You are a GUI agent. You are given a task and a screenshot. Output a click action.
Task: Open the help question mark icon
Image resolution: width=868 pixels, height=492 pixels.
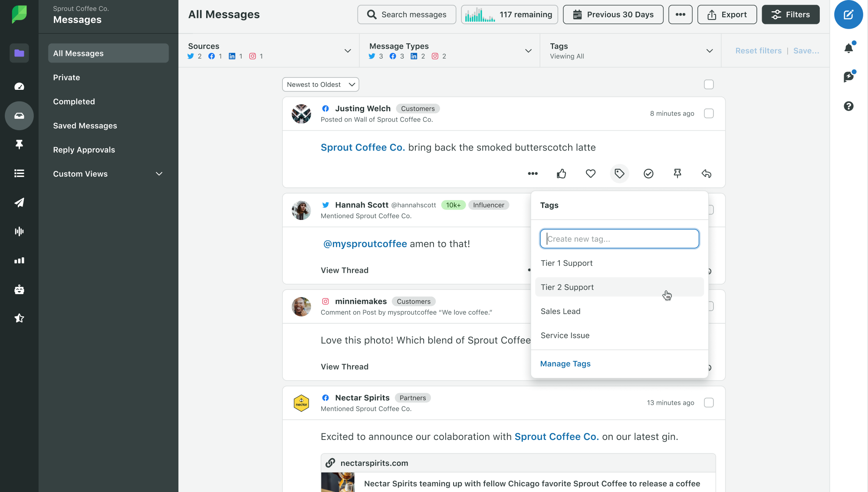(848, 106)
